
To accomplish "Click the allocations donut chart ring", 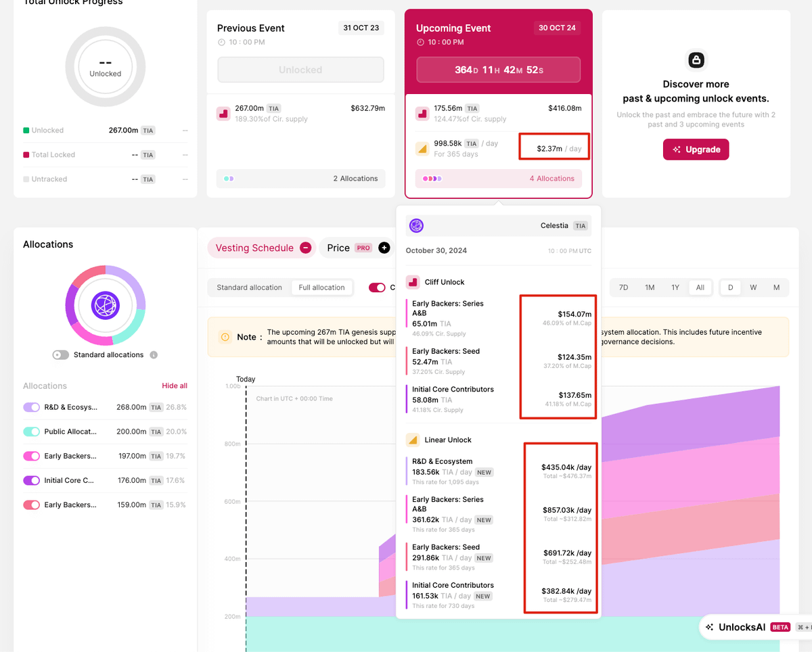I will click(106, 306).
